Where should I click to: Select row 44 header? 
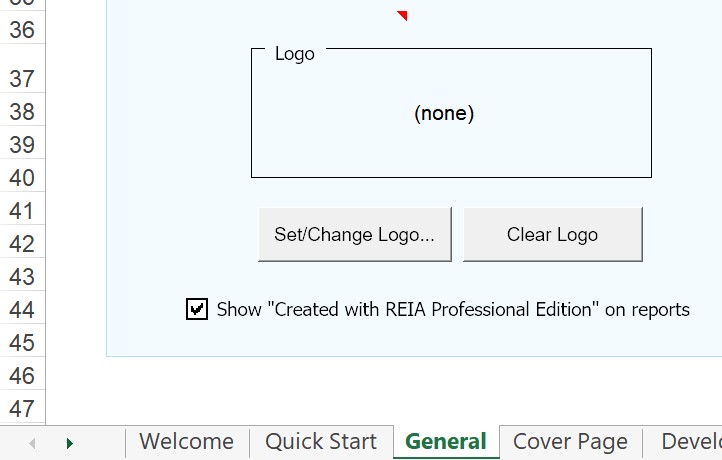22,309
